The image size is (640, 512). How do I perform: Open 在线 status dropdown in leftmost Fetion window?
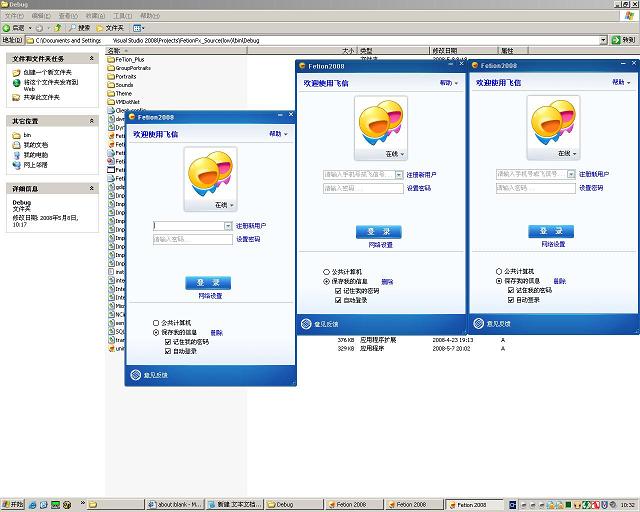224,205
